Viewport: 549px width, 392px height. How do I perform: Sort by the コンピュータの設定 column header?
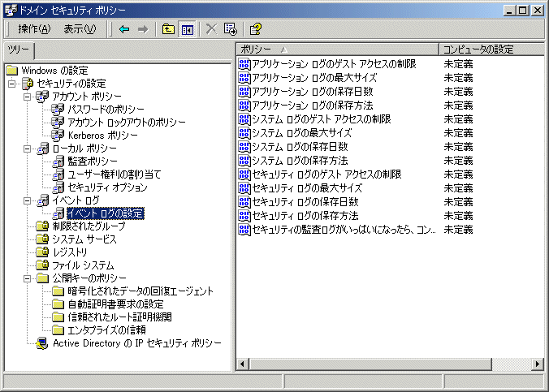(x=491, y=50)
